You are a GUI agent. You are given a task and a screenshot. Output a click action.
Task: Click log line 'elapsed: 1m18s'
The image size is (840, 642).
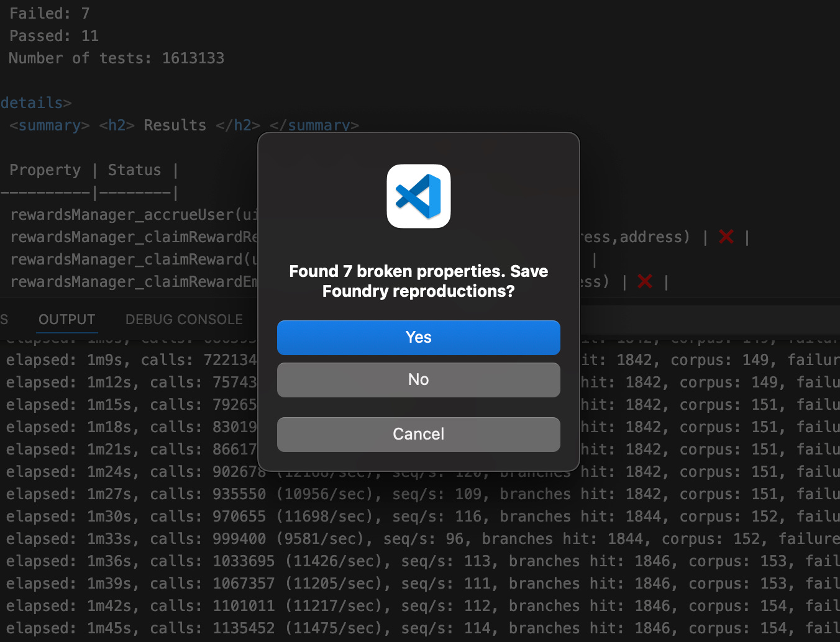422,427
